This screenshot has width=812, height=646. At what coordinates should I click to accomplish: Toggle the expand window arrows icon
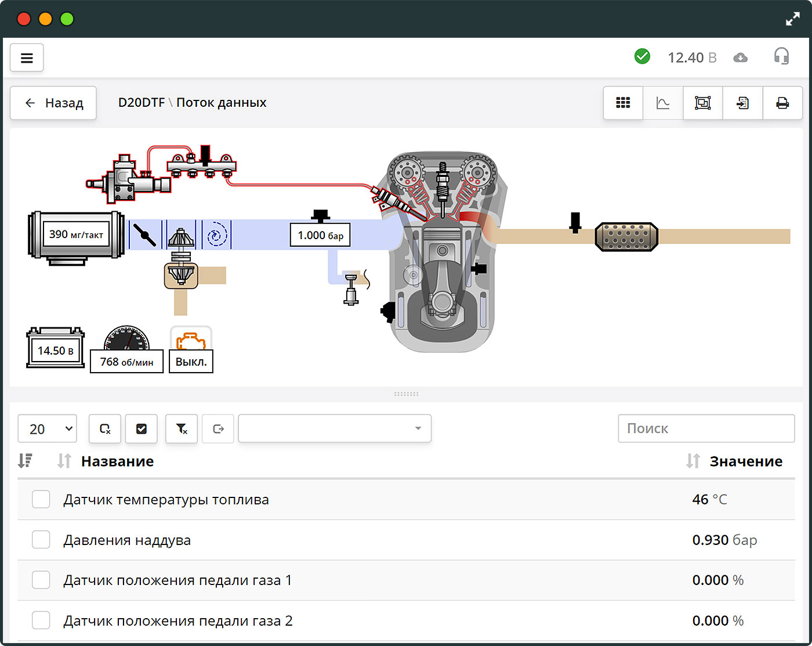pos(792,19)
